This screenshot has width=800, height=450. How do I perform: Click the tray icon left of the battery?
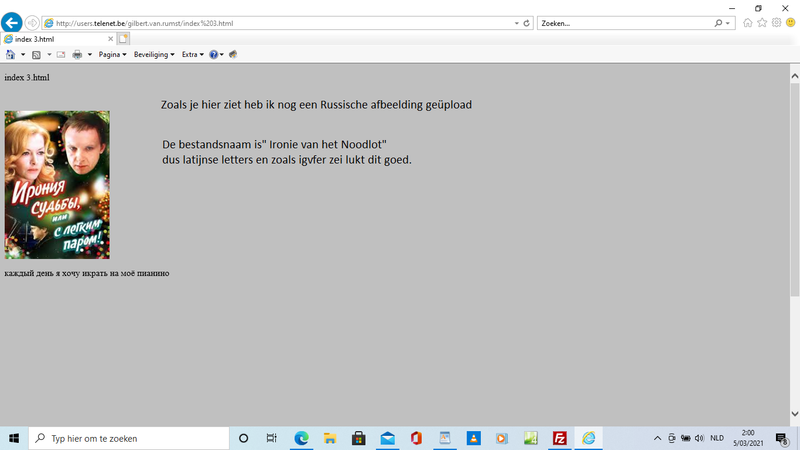coord(672,438)
